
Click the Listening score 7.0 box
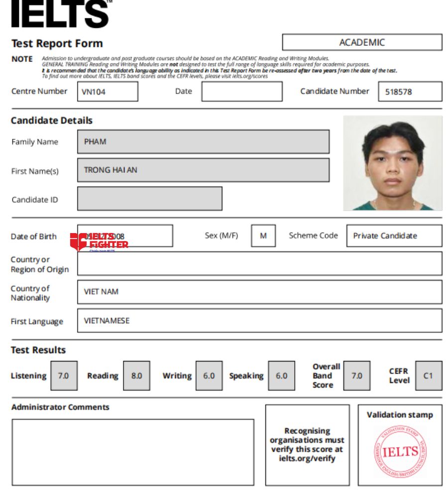pyautogui.click(x=64, y=375)
